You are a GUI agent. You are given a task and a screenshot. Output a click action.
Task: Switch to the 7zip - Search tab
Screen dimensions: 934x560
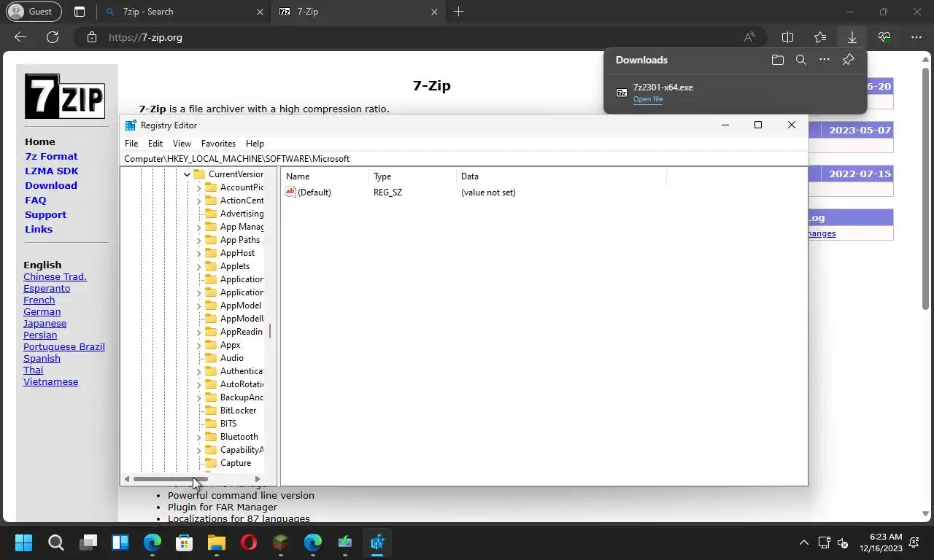[x=182, y=12]
